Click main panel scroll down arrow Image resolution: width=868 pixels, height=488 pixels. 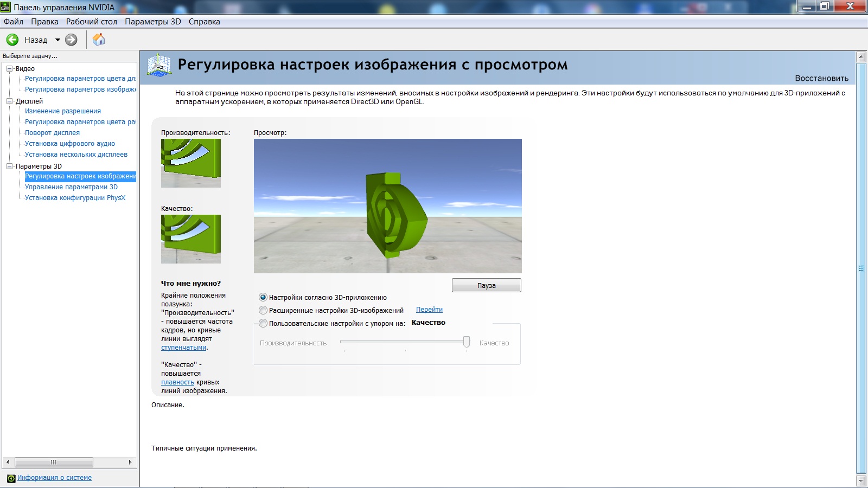tap(861, 480)
